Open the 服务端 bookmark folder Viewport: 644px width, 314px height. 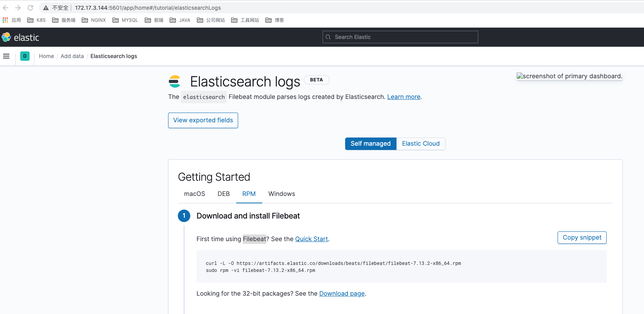click(64, 20)
